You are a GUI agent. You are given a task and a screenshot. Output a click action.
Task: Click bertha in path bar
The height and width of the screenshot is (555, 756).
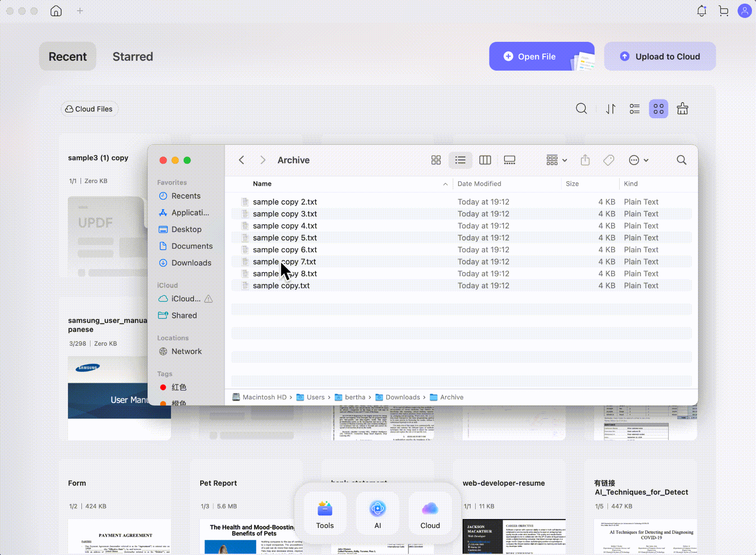350,397
